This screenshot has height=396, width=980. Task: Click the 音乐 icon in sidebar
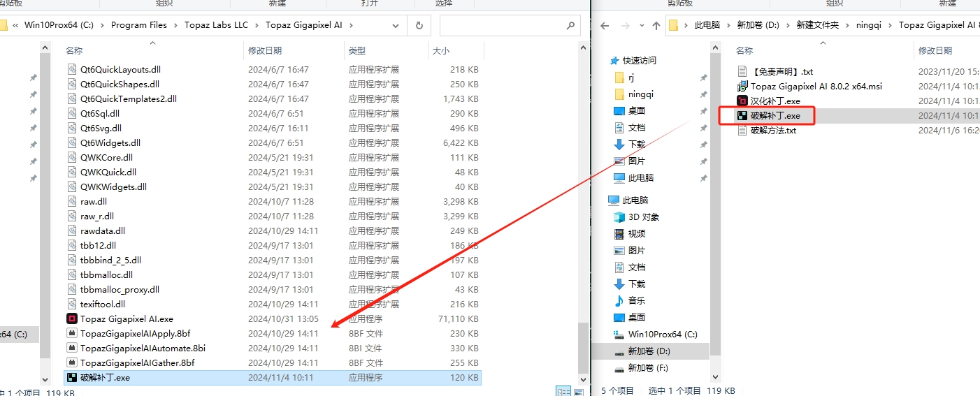[x=619, y=301]
